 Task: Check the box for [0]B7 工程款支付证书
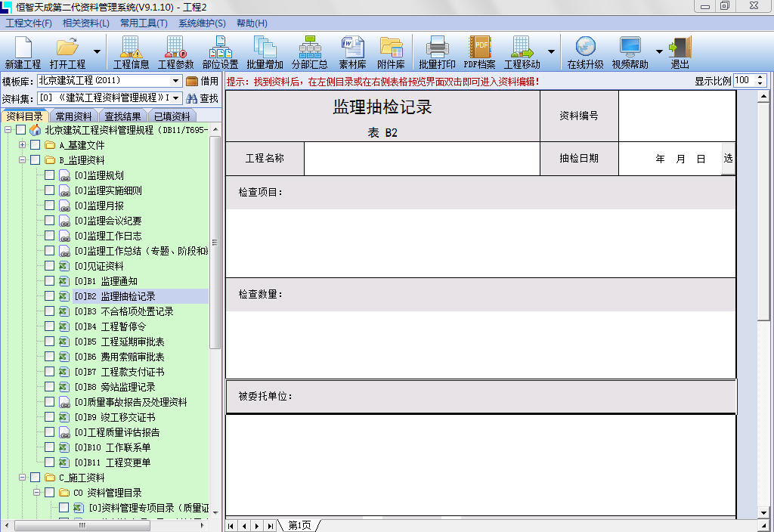(x=49, y=371)
